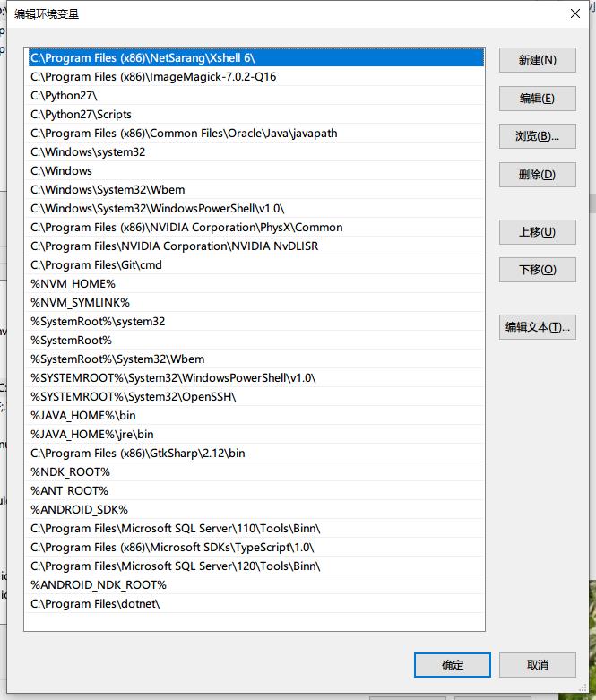Image resolution: width=596 pixels, height=700 pixels.
Task: Click the 编辑(E) button
Action: pyautogui.click(x=538, y=99)
